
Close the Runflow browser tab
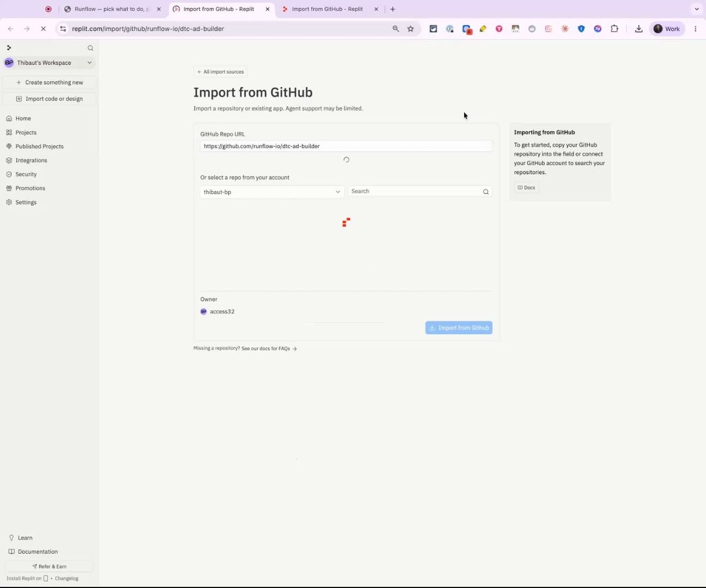click(x=159, y=9)
